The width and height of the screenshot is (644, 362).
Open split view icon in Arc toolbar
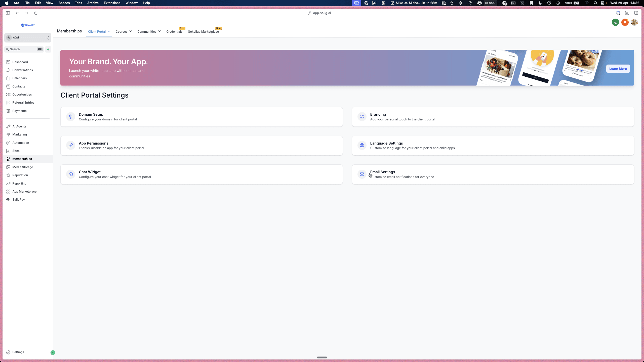point(636,13)
